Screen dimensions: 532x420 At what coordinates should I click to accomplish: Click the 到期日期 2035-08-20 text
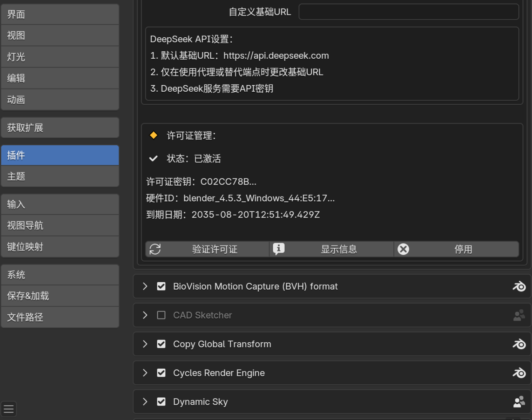click(x=233, y=214)
